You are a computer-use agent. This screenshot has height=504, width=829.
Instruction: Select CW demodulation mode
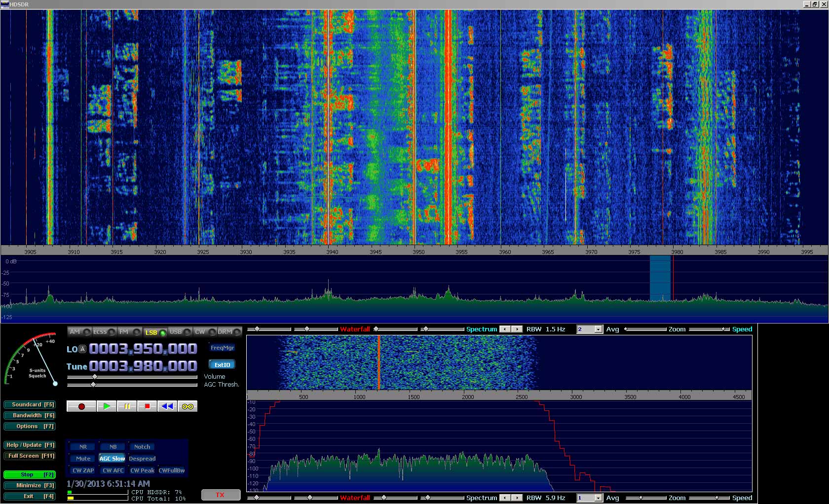pos(205,332)
